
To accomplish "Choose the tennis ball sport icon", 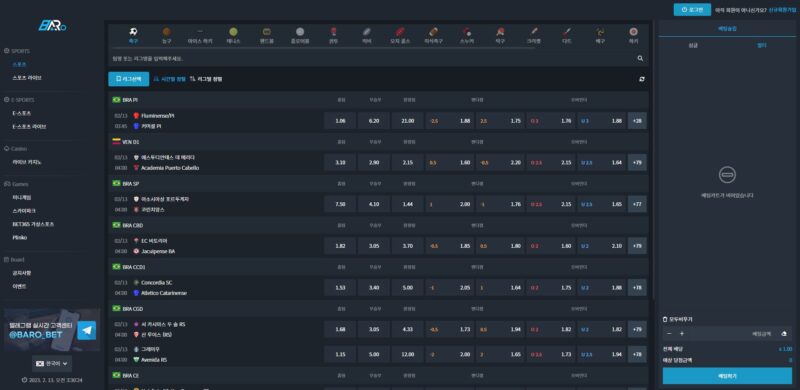I will (233, 32).
